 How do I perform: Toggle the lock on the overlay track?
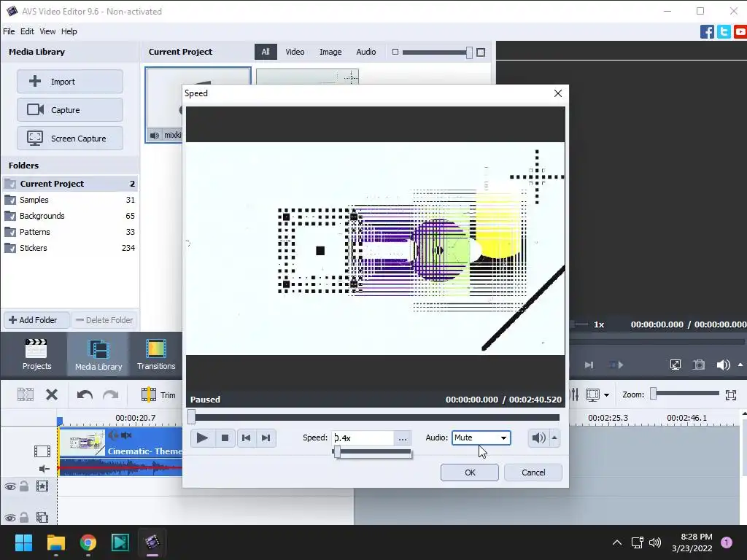pos(24,517)
